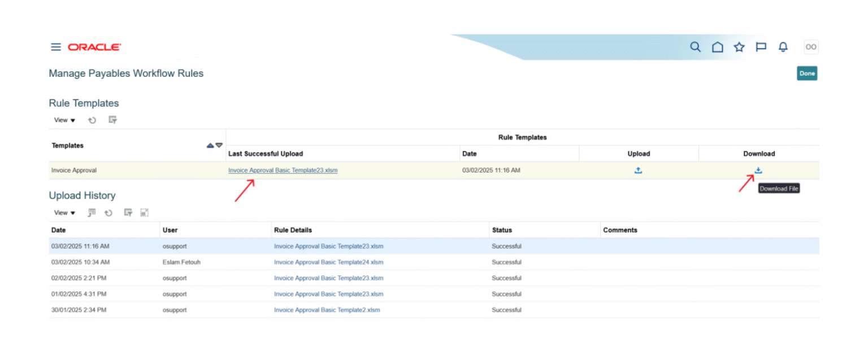Open Notifications via the bell icon
The image size is (868, 350).
[x=783, y=47]
